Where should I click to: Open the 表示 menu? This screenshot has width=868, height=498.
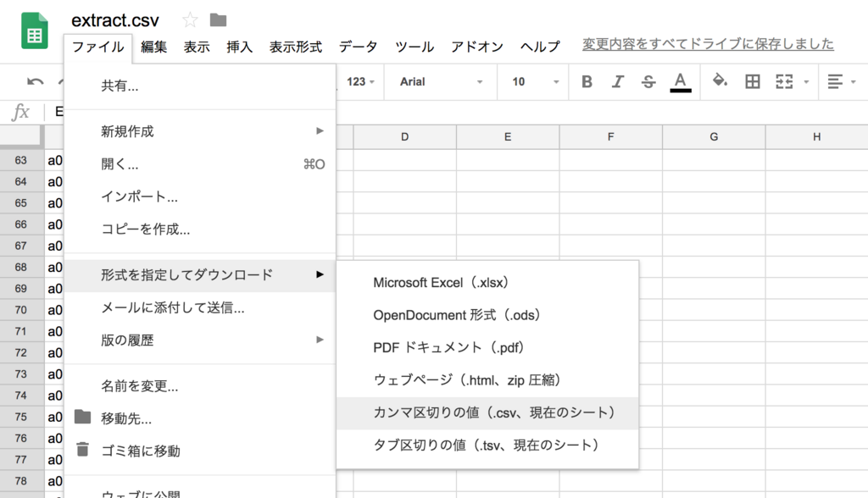click(x=197, y=47)
